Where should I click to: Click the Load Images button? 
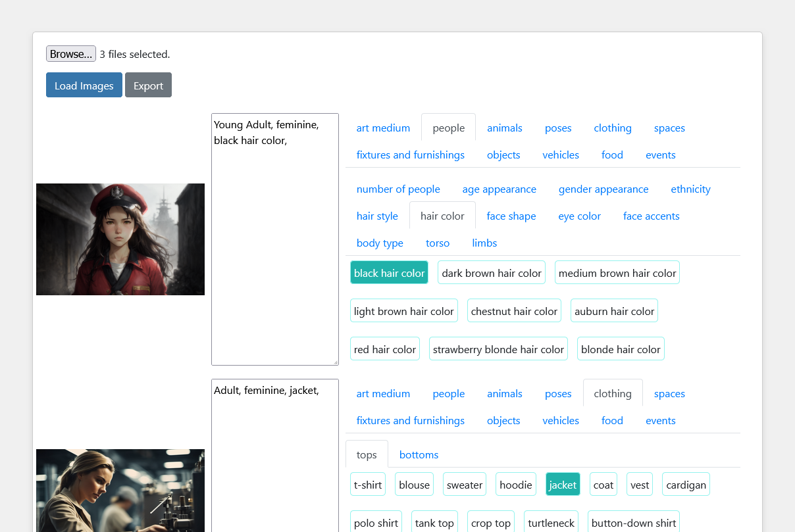click(x=84, y=85)
